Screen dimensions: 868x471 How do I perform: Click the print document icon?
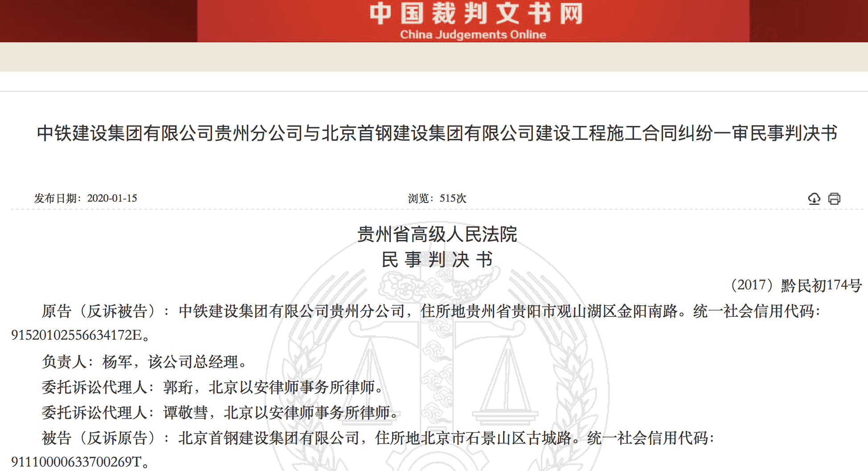click(834, 199)
